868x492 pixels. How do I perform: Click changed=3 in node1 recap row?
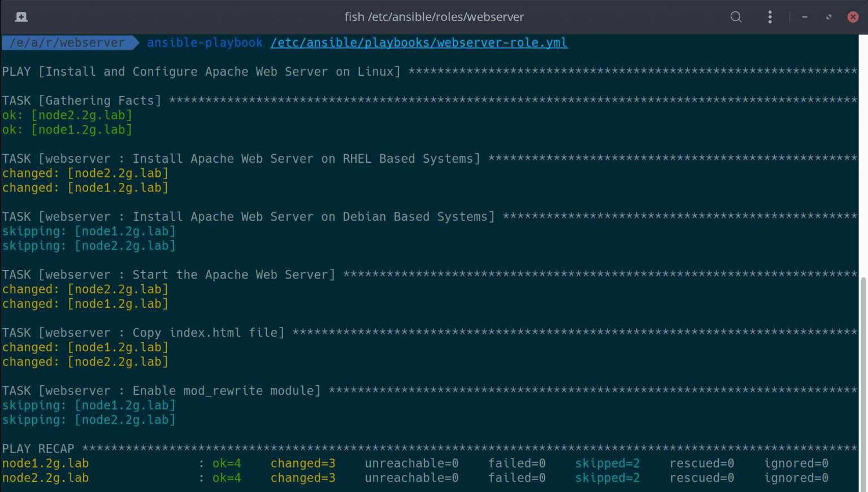click(x=303, y=463)
